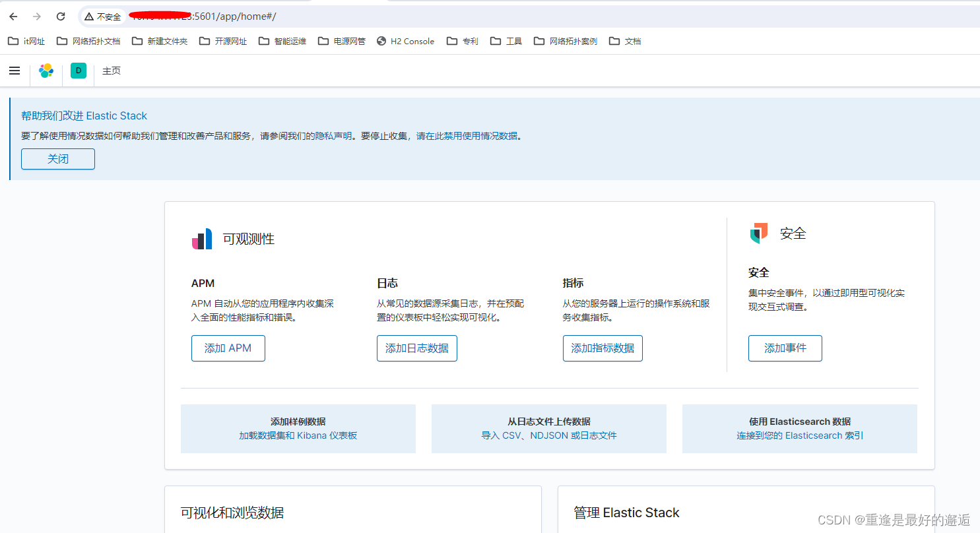
Task: Click the browser forward arrow
Action: [x=37, y=16]
